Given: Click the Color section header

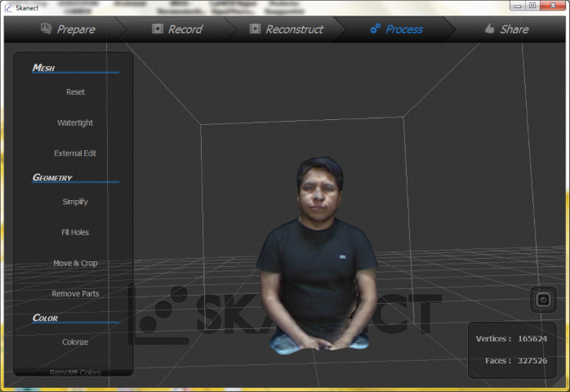Looking at the screenshot, I should coord(45,318).
